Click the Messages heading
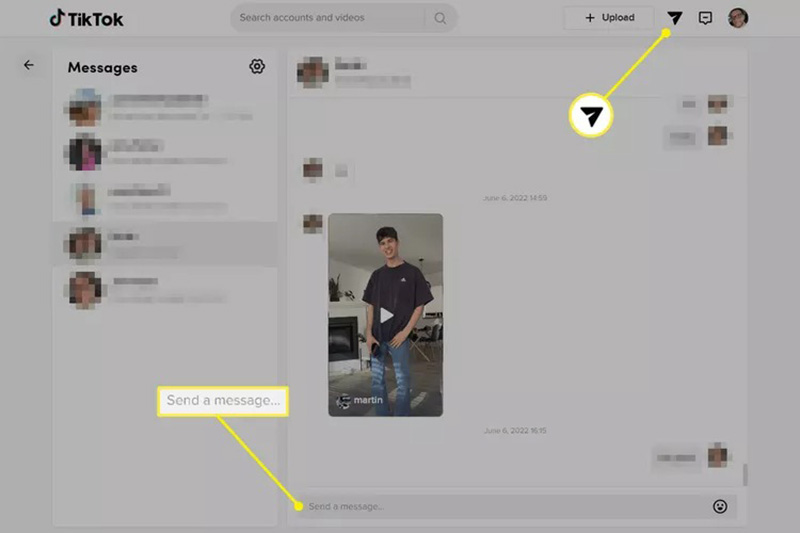Viewport: 800px width, 533px height. click(x=103, y=67)
